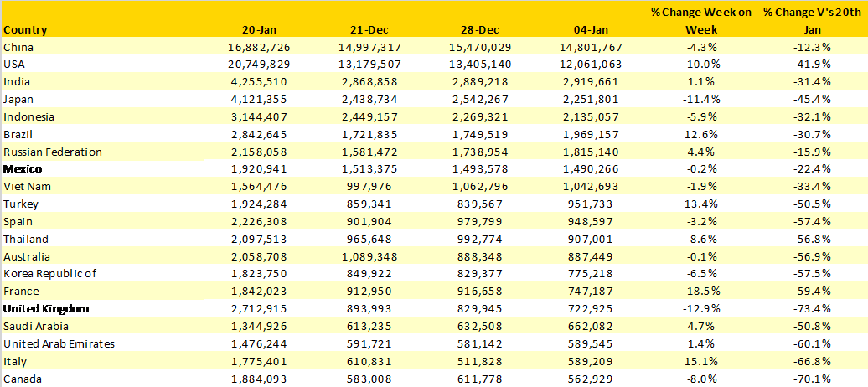The height and width of the screenshot is (387, 868).
Task: Click the United Arab Emirates cell
Action: pyautogui.click(x=59, y=343)
